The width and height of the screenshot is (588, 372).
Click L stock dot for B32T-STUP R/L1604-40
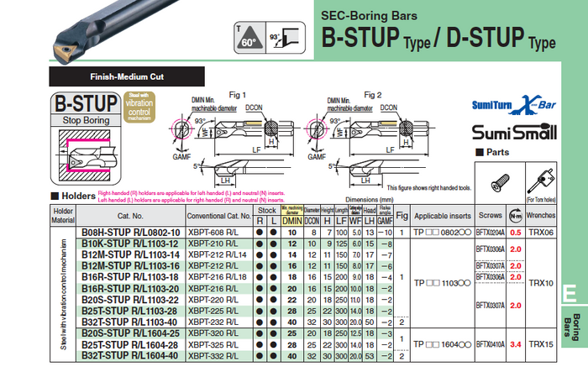273,356
